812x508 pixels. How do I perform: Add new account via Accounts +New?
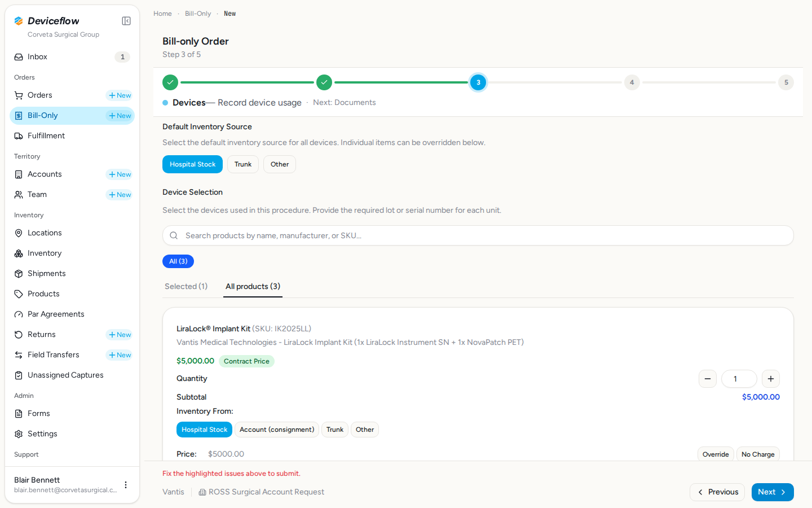point(120,174)
